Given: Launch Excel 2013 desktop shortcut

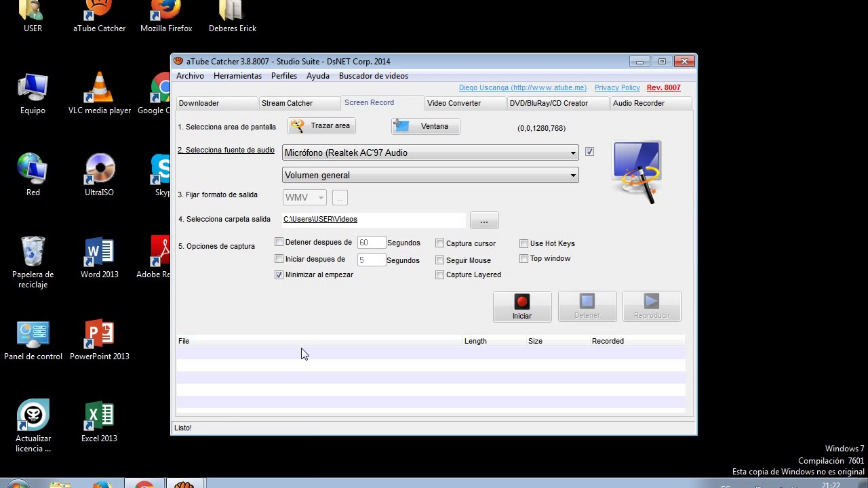Looking at the screenshot, I should pyautogui.click(x=99, y=422).
